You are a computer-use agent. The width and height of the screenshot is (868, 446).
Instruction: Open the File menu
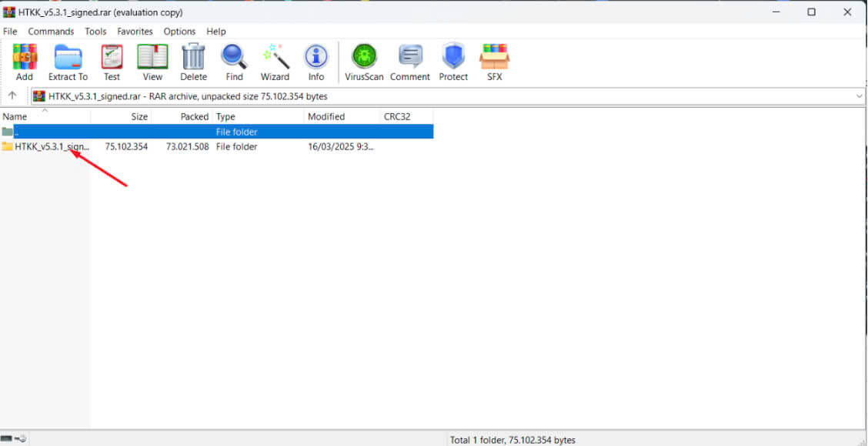tap(10, 32)
